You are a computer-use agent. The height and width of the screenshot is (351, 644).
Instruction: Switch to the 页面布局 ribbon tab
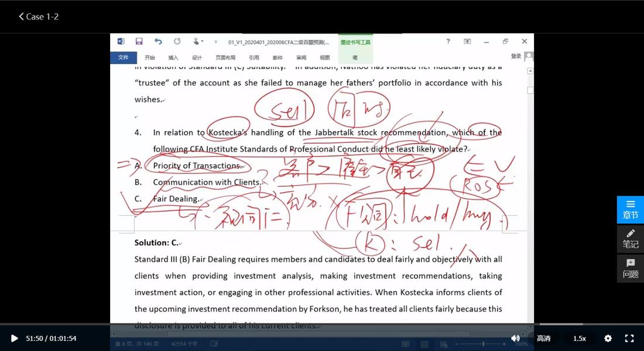(x=225, y=57)
